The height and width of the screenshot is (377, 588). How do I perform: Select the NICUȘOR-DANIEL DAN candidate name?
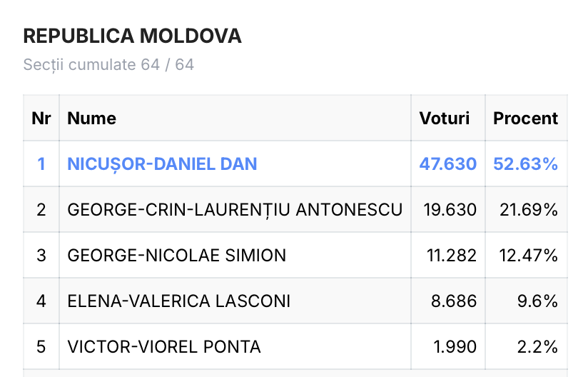coord(162,164)
